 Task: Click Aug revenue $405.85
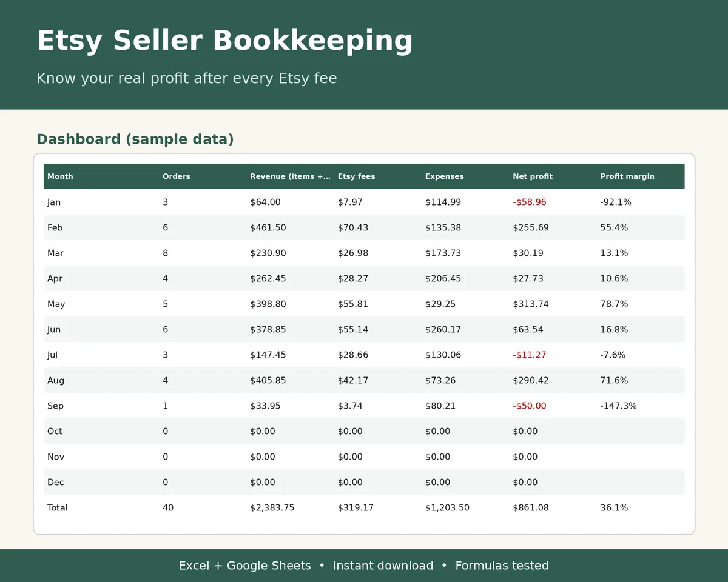[268, 381]
